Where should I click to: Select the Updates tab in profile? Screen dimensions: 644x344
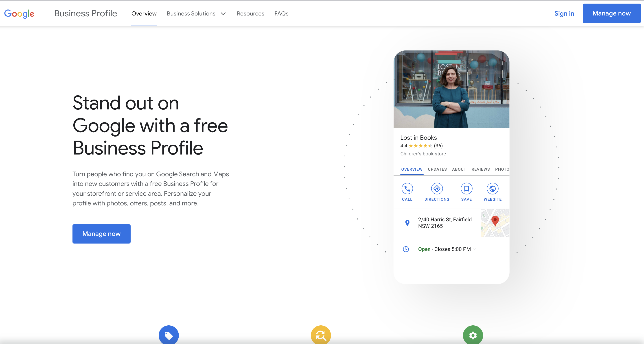tap(437, 169)
